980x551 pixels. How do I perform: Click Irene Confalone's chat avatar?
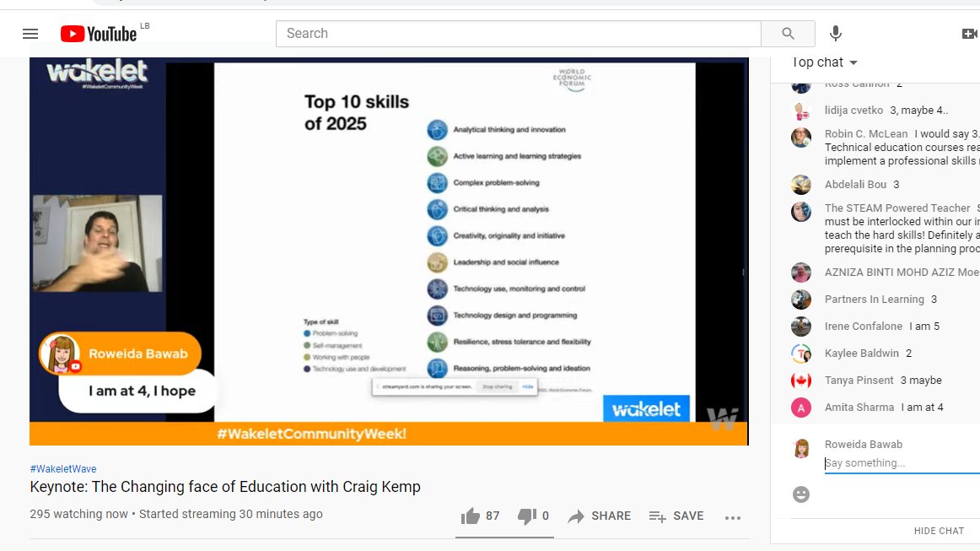click(x=801, y=327)
